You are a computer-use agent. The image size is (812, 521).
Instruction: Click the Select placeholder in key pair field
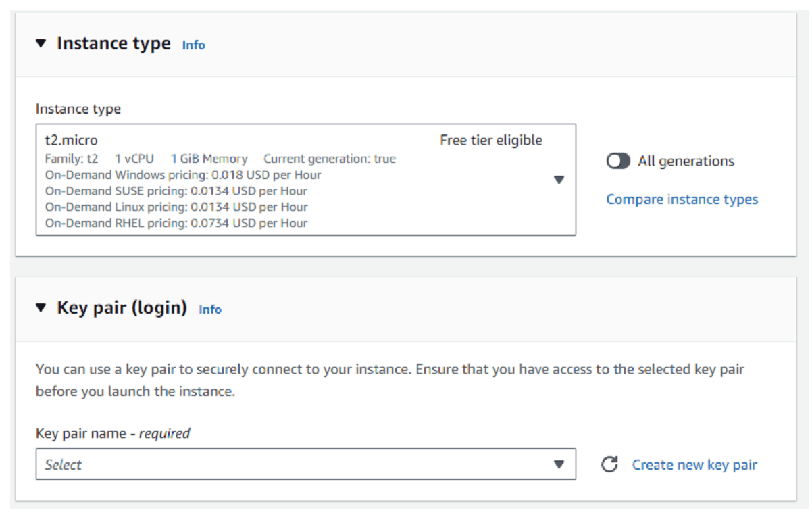64,465
